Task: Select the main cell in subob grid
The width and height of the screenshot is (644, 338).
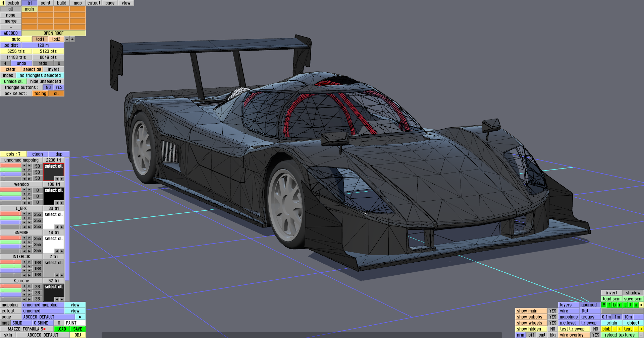Action: pyautogui.click(x=30, y=9)
